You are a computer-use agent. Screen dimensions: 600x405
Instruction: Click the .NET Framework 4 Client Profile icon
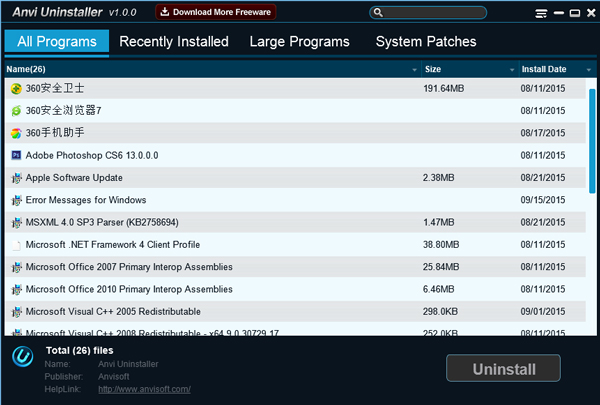click(x=16, y=245)
